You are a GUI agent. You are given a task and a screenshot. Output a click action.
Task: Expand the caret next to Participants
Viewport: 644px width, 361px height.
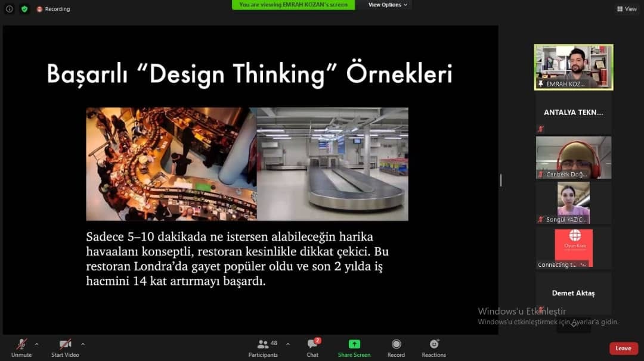point(288,344)
